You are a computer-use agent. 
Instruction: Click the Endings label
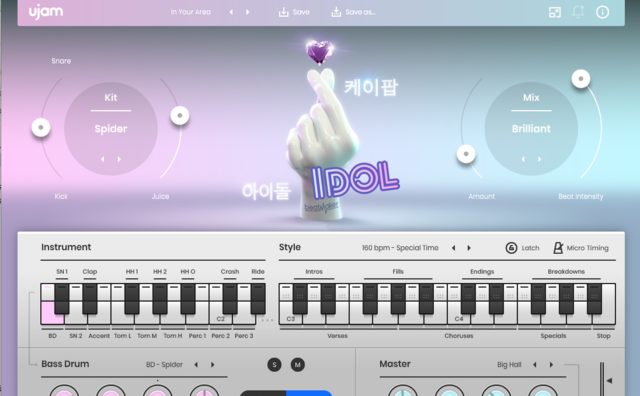482,271
